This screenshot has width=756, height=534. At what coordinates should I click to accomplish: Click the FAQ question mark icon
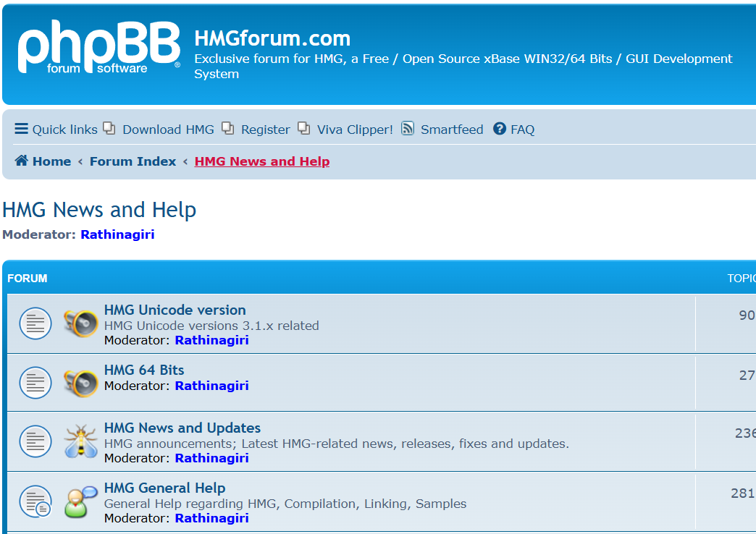pyautogui.click(x=500, y=129)
